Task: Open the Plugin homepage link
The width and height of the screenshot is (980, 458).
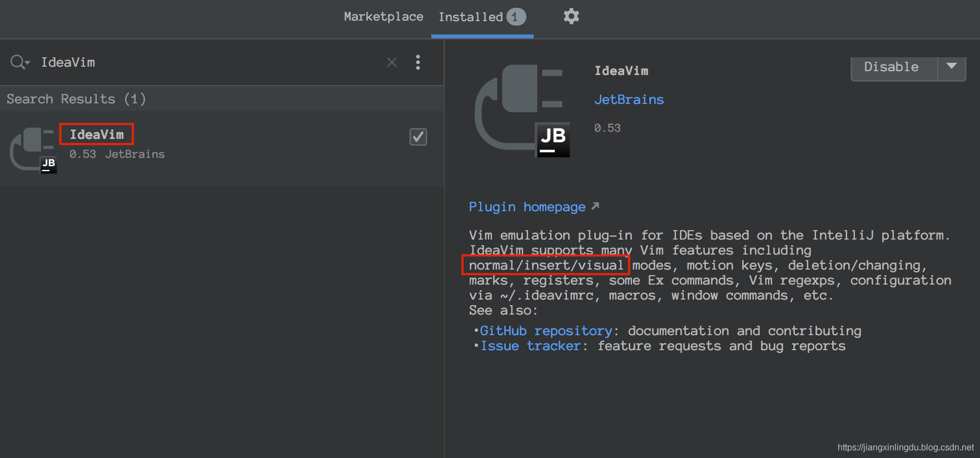Action: pos(527,207)
